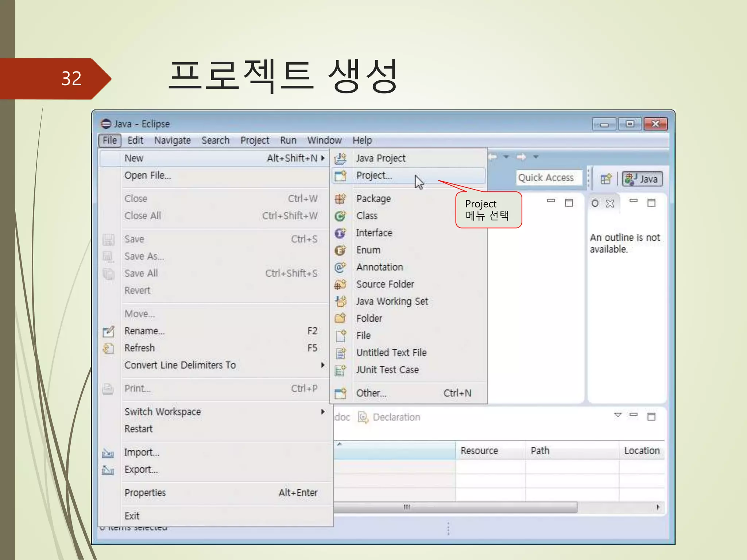Screen dimensions: 747x560
Task: Click the Annotation @ icon
Action: 340,267
